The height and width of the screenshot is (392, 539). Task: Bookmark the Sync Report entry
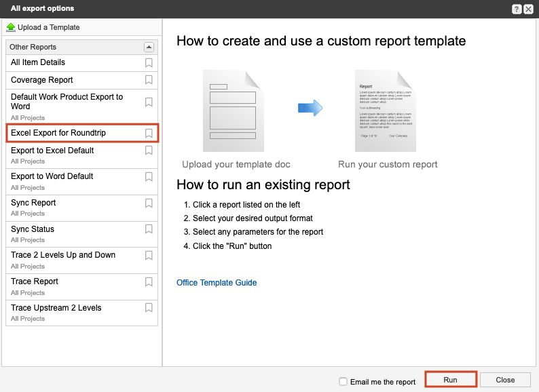[149, 203]
